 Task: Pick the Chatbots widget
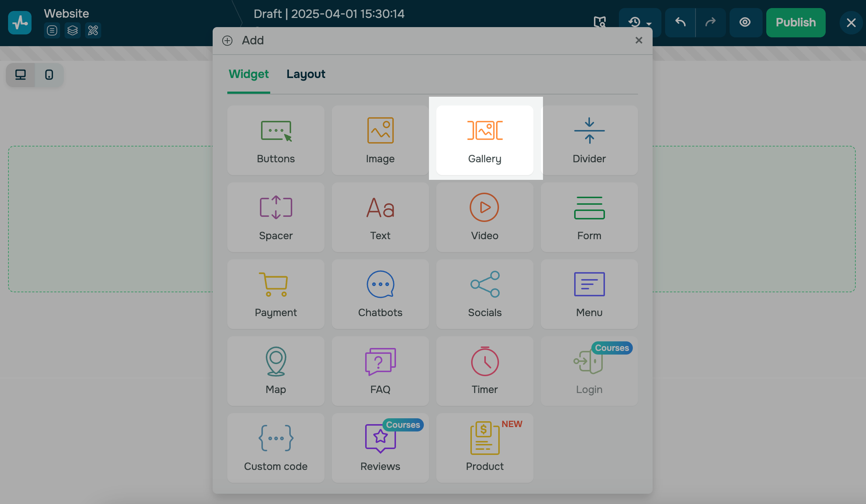click(x=380, y=294)
